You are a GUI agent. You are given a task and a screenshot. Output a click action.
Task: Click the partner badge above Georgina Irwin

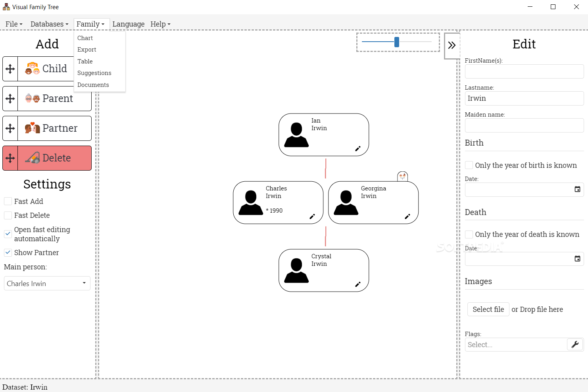[402, 176]
